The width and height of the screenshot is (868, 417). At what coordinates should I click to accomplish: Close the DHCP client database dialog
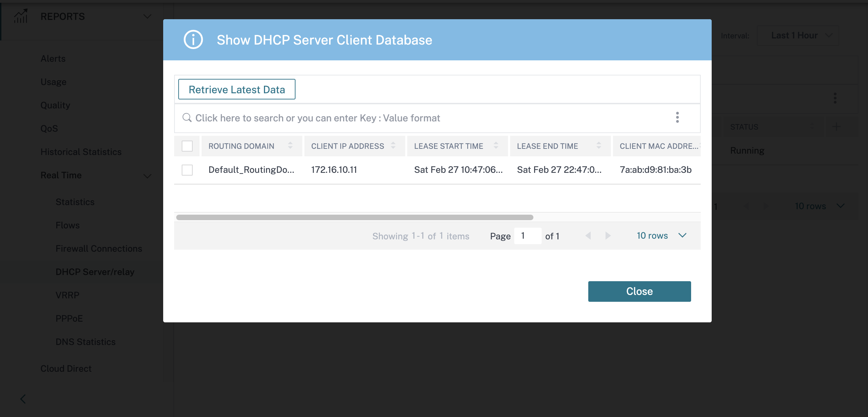[639, 291]
